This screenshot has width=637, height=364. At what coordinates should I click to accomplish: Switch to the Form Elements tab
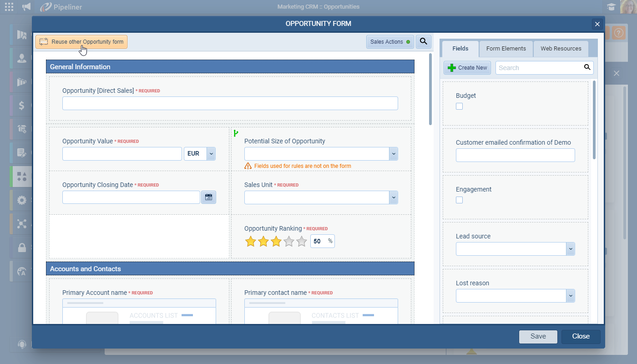pos(506,49)
